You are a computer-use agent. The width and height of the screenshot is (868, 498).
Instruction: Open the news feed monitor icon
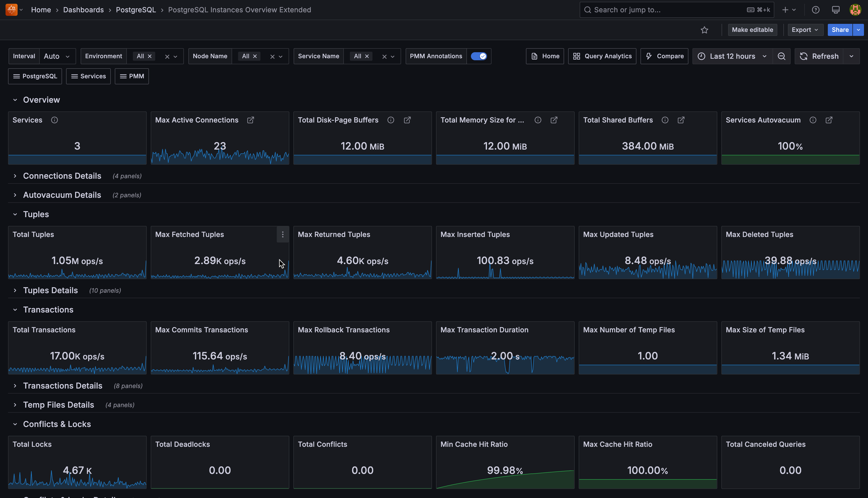click(x=836, y=10)
